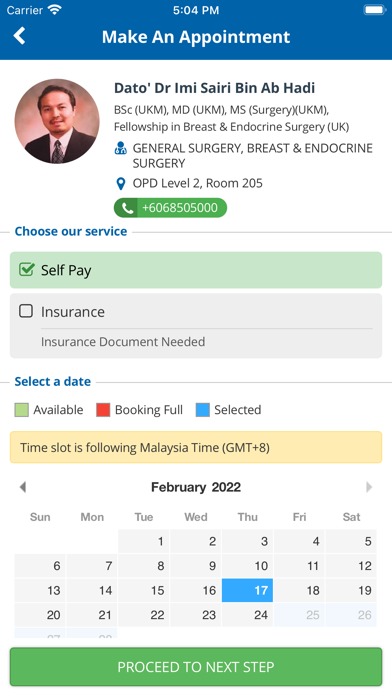Go to previous month arrow

coord(23,487)
